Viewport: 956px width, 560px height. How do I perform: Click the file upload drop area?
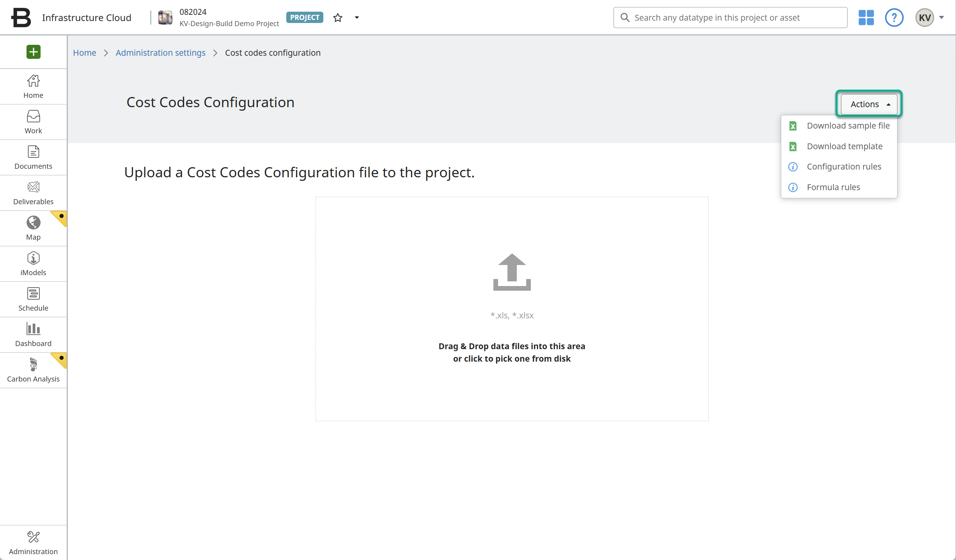tap(512, 309)
